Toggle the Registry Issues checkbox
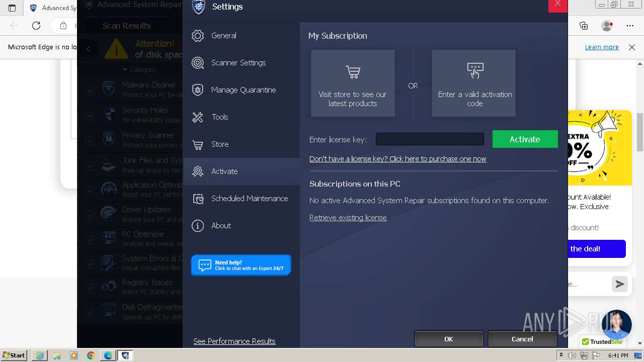This screenshot has height=362, width=644. [x=90, y=288]
